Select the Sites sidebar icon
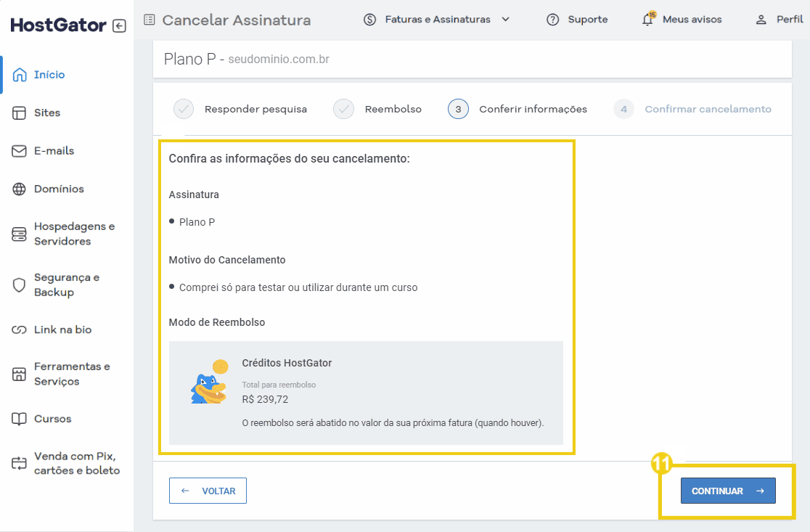 pos(18,112)
